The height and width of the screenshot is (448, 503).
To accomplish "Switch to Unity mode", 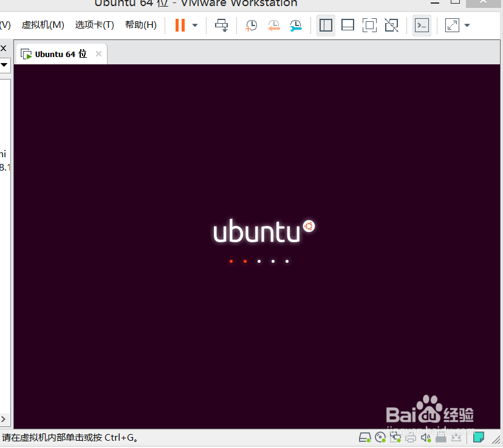I will tap(392, 25).
